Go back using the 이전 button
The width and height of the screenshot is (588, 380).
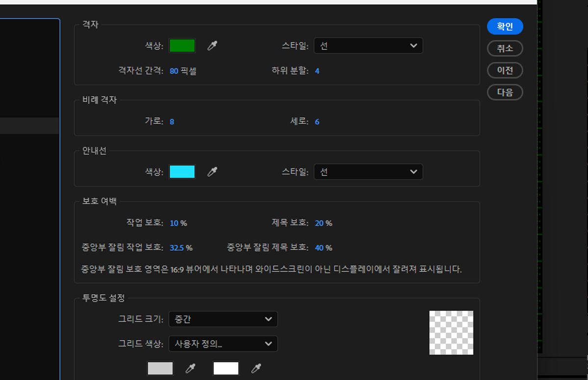pyautogui.click(x=505, y=70)
